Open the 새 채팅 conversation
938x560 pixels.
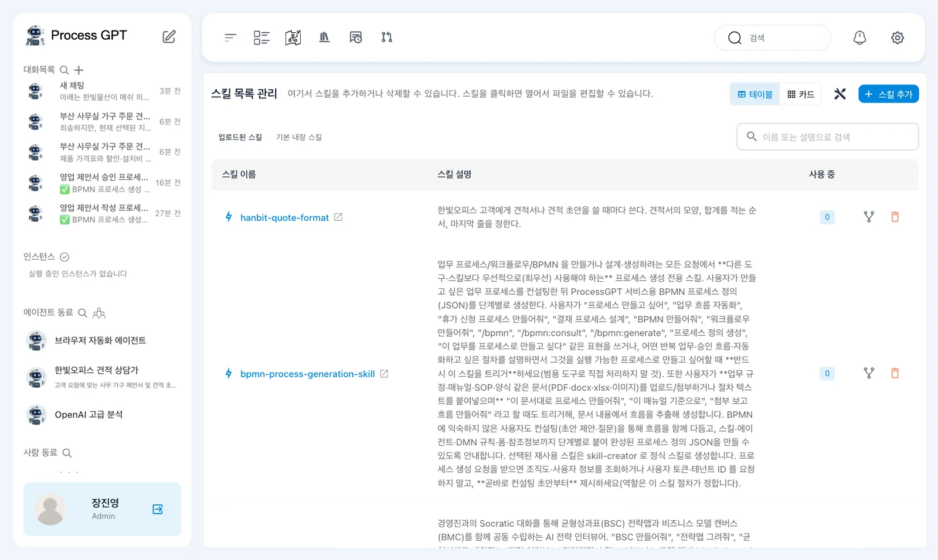pyautogui.click(x=102, y=91)
